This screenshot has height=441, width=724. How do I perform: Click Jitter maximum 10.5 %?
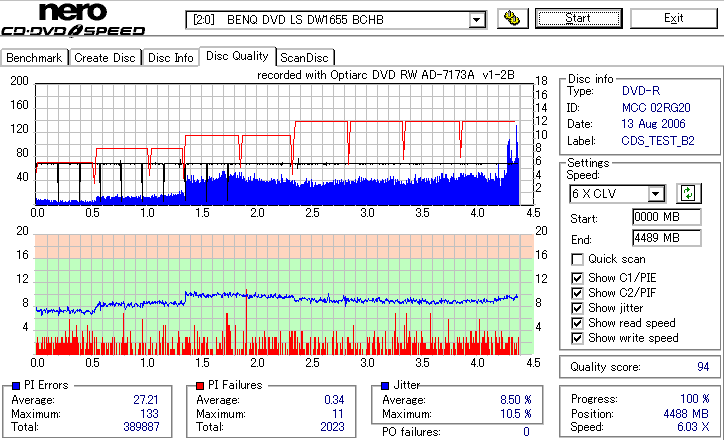click(516, 414)
